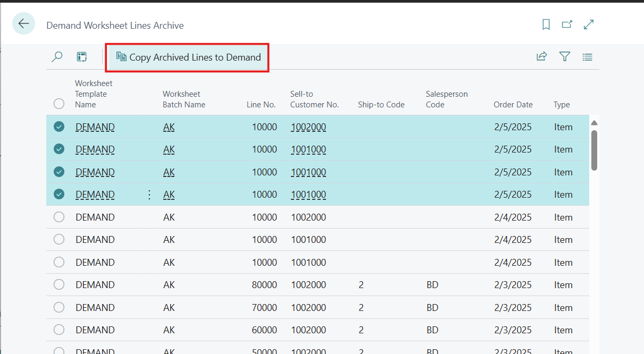
Task: Open page in new window icon
Action: click(567, 24)
